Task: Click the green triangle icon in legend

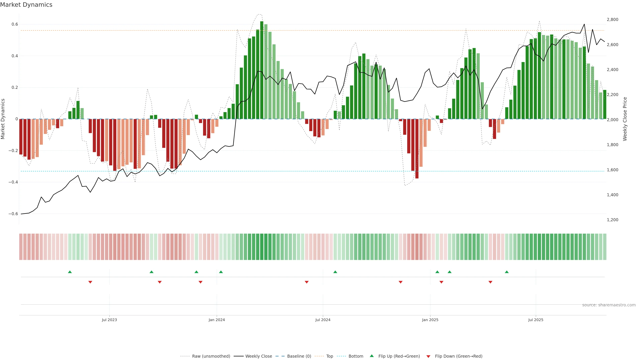Action: (x=372, y=356)
